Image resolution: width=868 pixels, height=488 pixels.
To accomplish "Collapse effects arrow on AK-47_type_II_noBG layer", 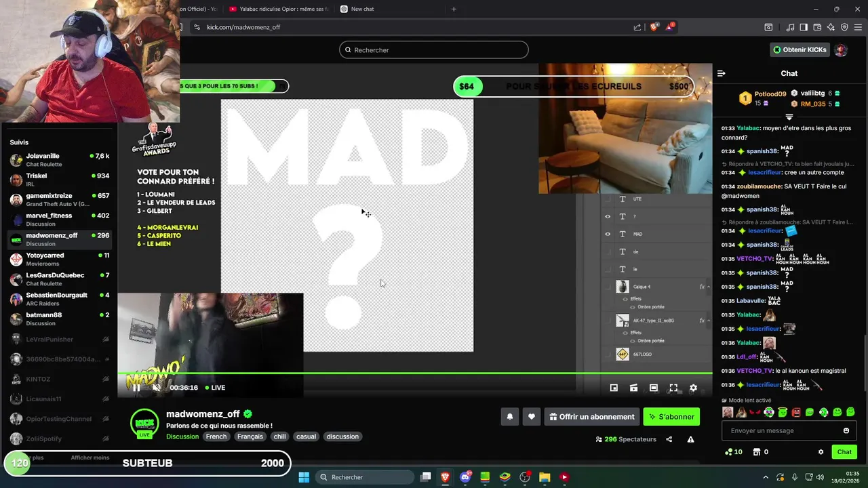I will click(x=709, y=321).
